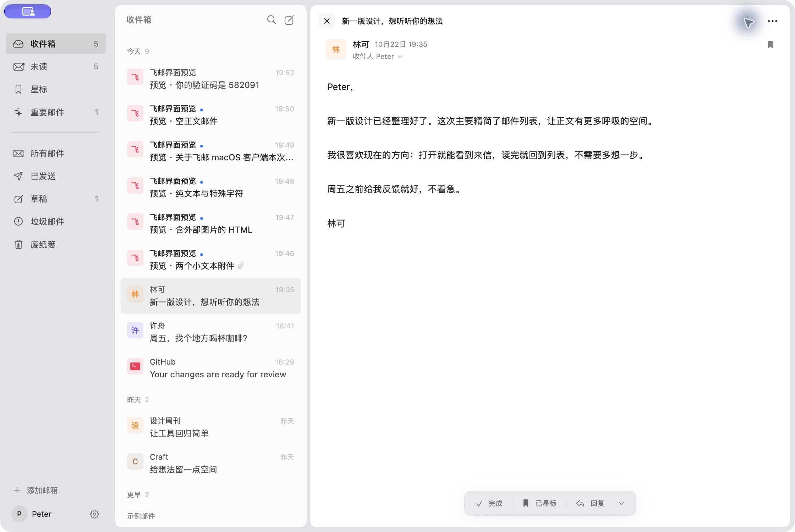
Task: Click the Peter account profile
Action: 32,514
